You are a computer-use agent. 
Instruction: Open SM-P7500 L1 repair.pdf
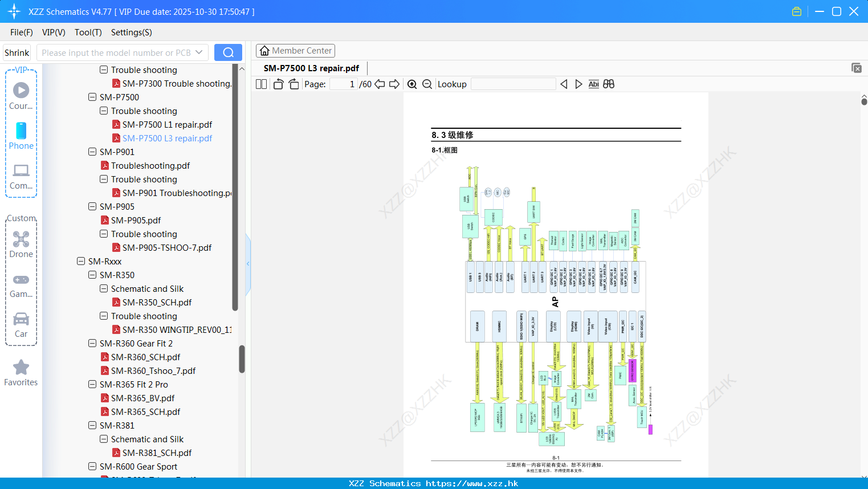click(x=167, y=124)
